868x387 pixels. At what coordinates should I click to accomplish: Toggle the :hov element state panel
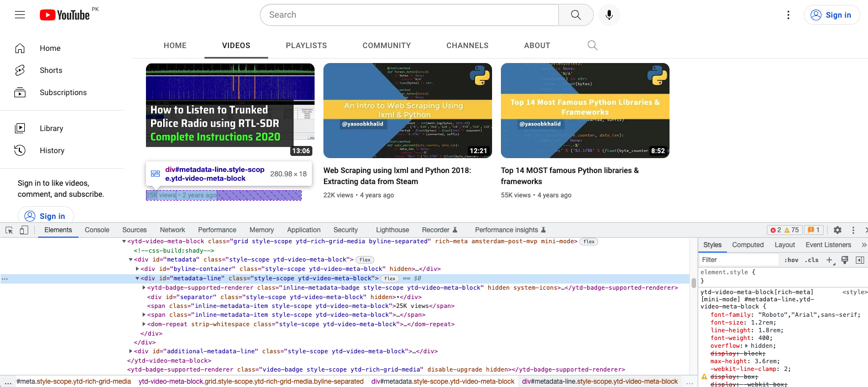click(791, 260)
